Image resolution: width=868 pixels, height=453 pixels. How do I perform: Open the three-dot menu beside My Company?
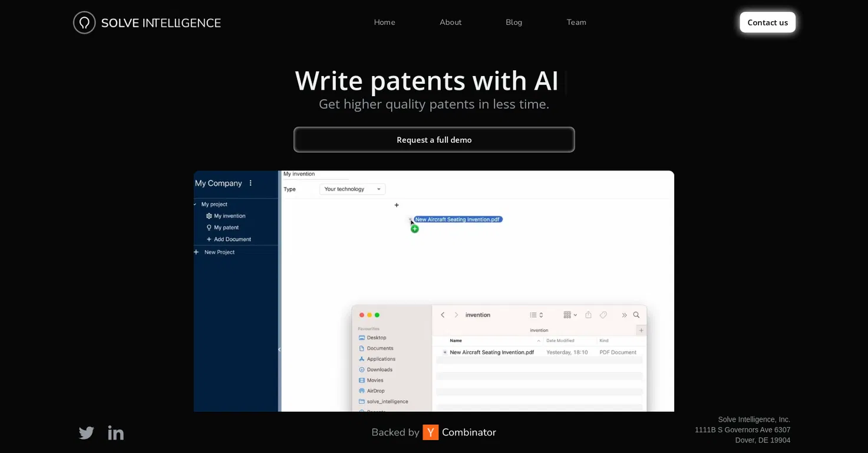[250, 183]
